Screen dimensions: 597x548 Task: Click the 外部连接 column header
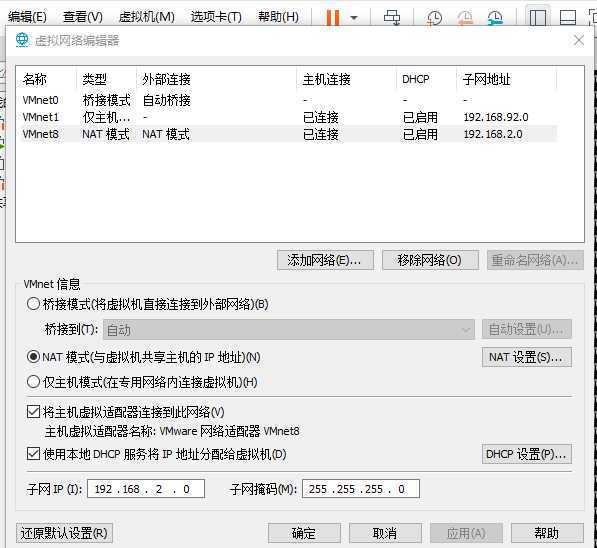216,79
